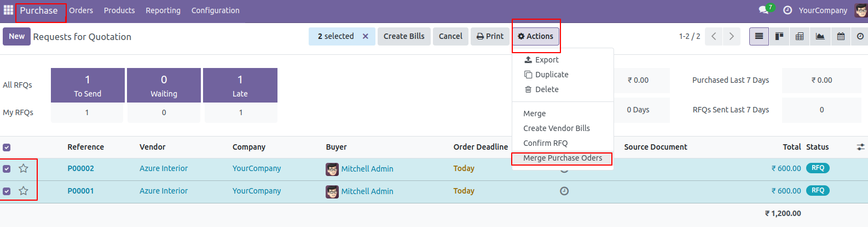The image size is (868, 227).
Task: Open the Products menu
Action: pos(119,10)
